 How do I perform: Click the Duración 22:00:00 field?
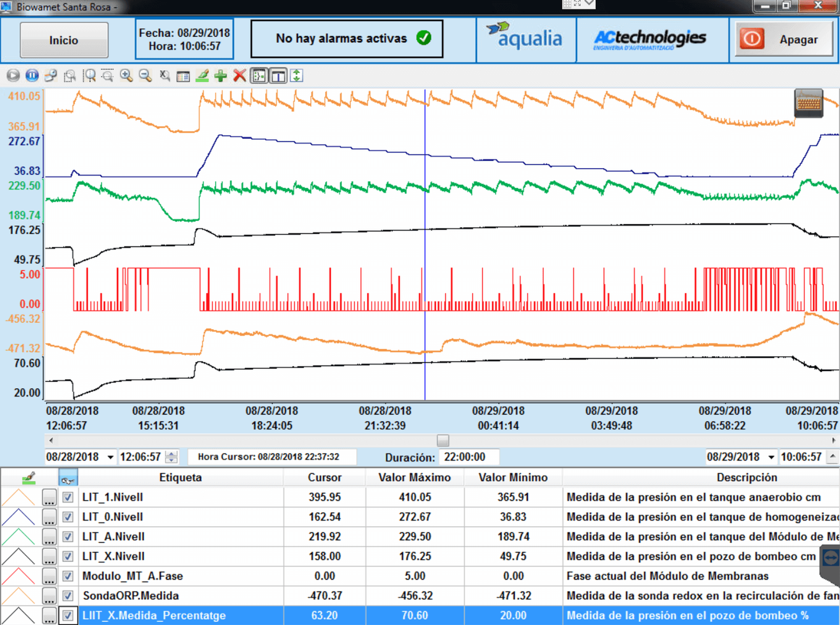(x=469, y=457)
